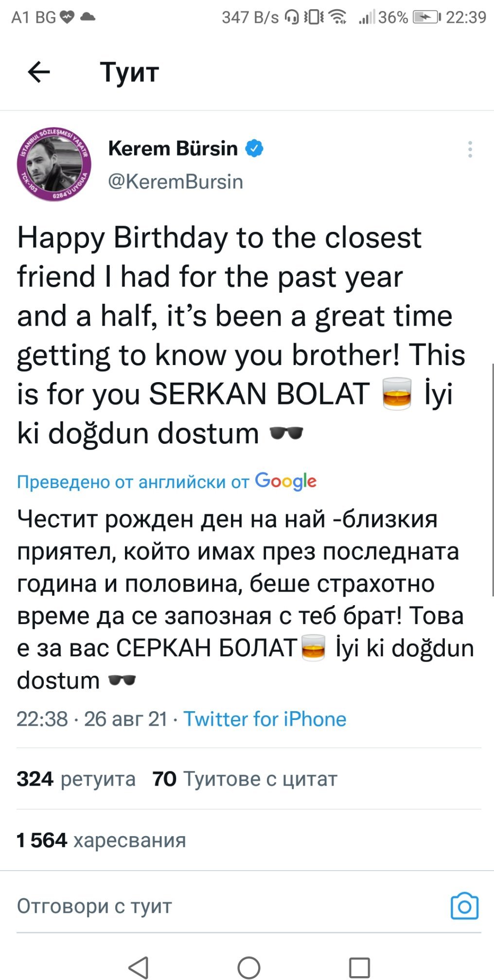494x980 pixels.
Task: Open Kerem Bürsin's profile picture
Action: [54, 165]
